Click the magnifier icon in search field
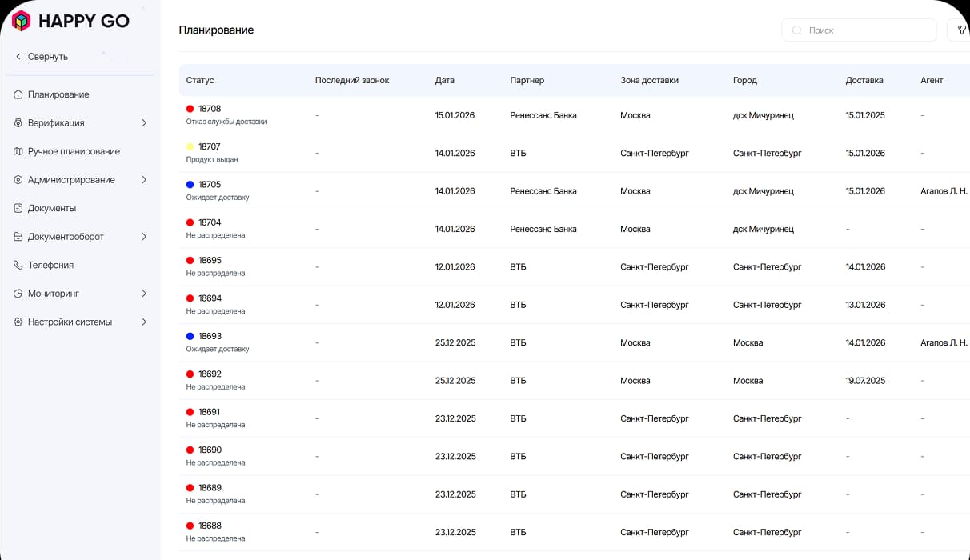The height and width of the screenshot is (560, 970). (x=796, y=30)
